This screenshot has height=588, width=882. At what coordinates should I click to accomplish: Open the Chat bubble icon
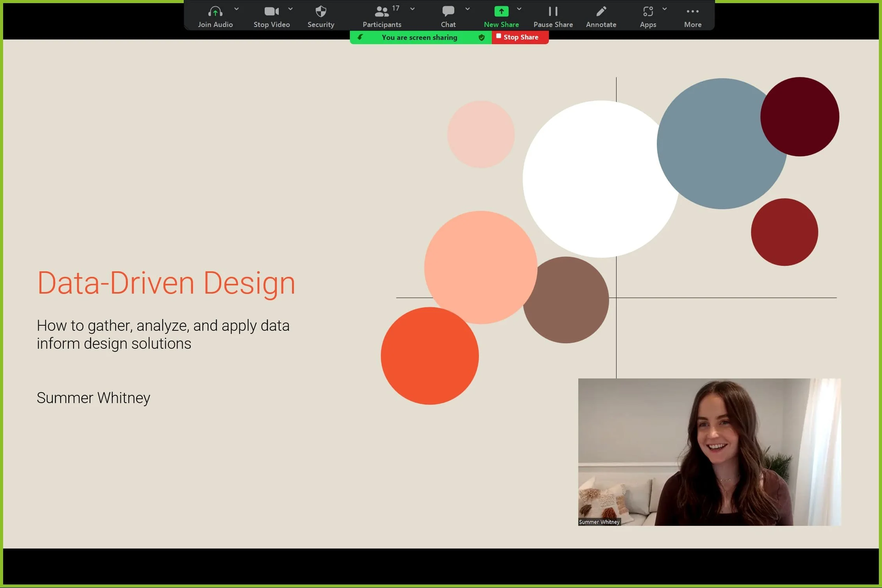click(448, 12)
